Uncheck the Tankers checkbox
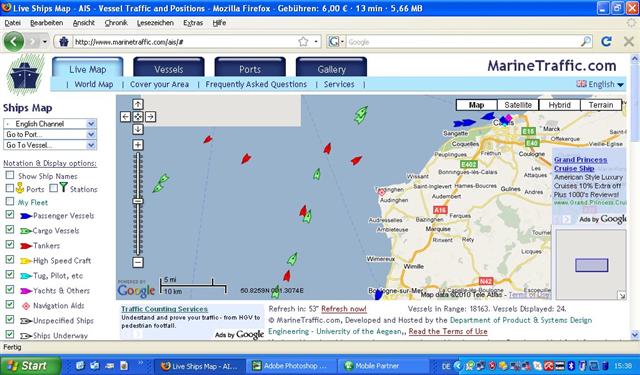Image resolution: width=640 pixels, height=375 pixels. point(10,244)
